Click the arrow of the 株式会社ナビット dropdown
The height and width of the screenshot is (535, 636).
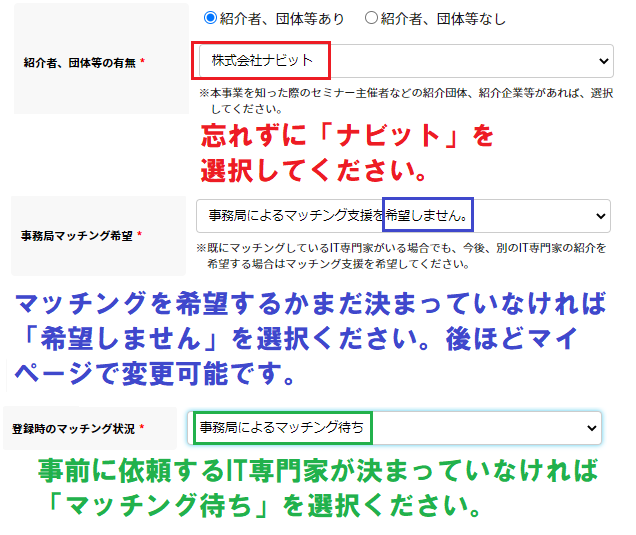click(x=603, y=61)
